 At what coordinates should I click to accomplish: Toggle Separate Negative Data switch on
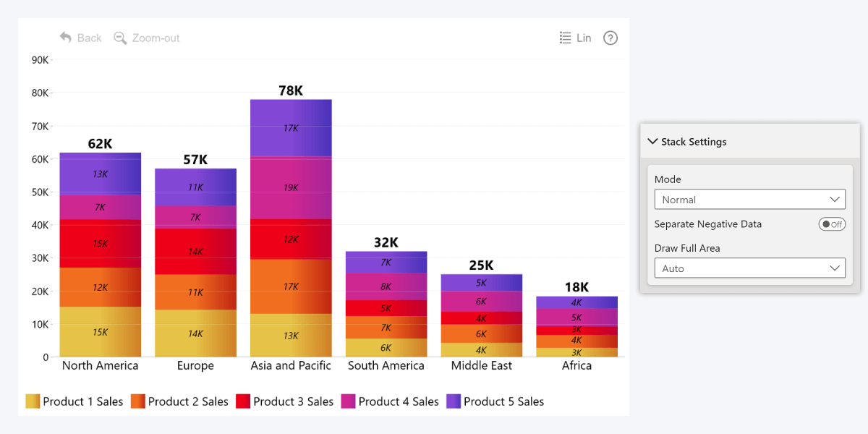click(832, 224)
